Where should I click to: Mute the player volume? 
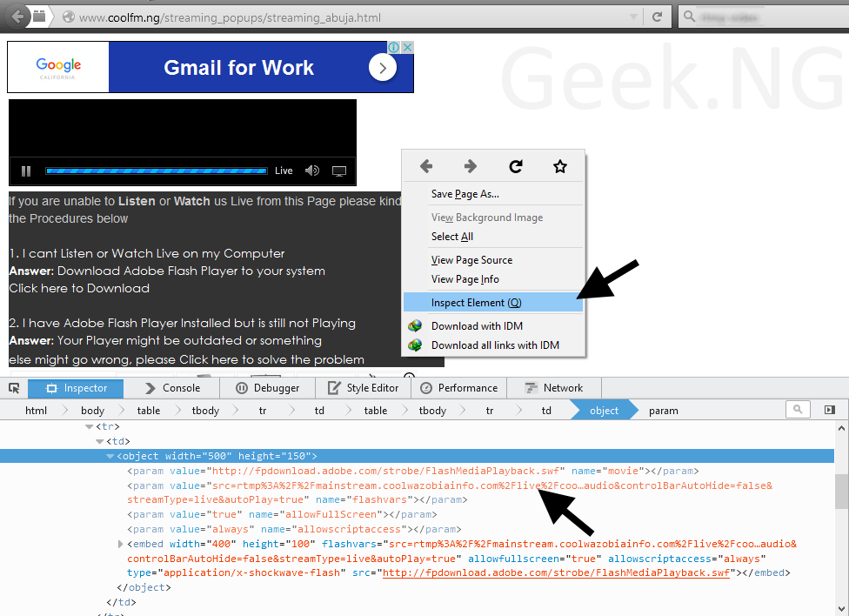coord(312,171)
